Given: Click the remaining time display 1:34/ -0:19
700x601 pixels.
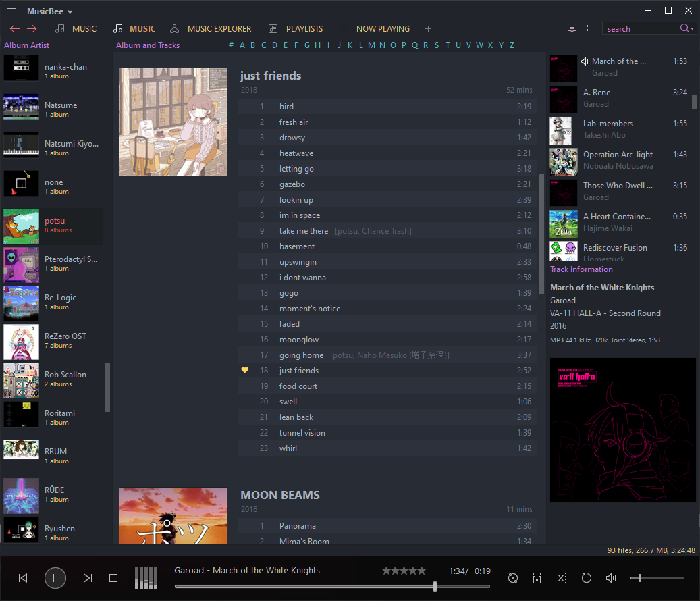Looking at the screenshot, I should [470, 571].
